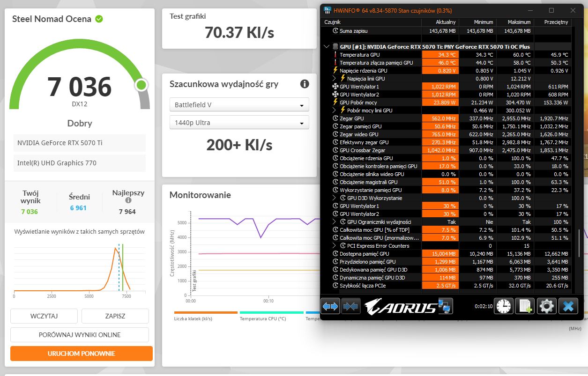
Task: Click the expand columns arrows icon in HWiNFO
Action: pos(330,307)
